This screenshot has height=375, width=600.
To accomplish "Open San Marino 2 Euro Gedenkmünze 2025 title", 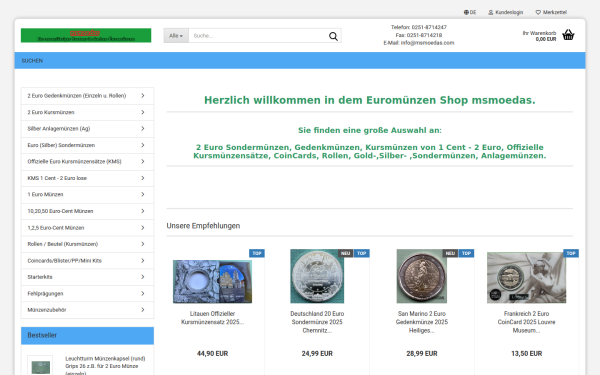I will coord(422,322).
